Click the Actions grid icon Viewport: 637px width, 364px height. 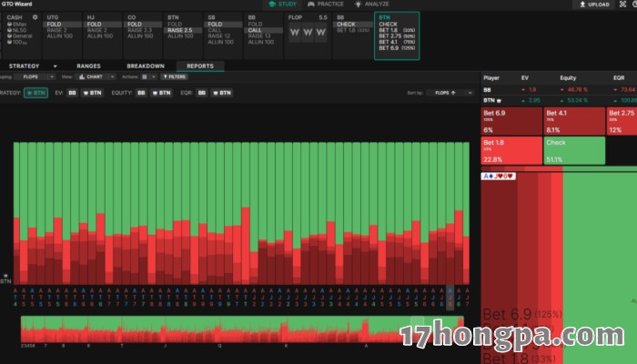click(143, 76)
